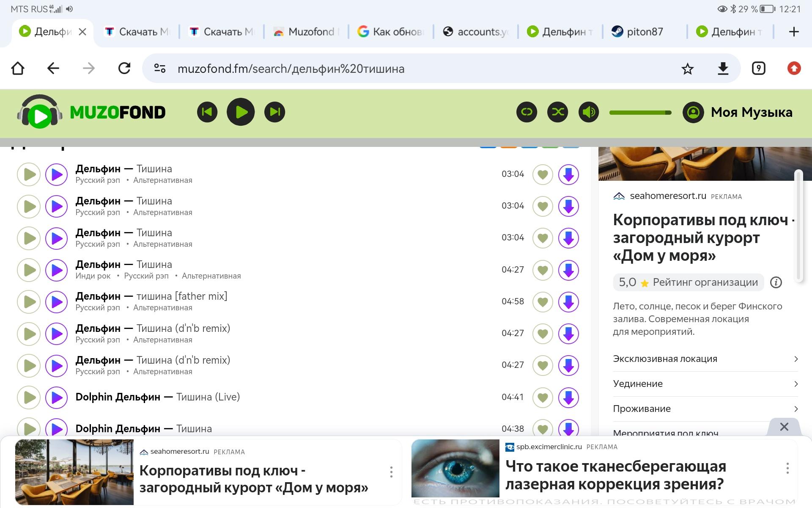Viewport: 812px width, 508px height.
Task: Toggle repeat mode in the player
Action: coord(527,112)
